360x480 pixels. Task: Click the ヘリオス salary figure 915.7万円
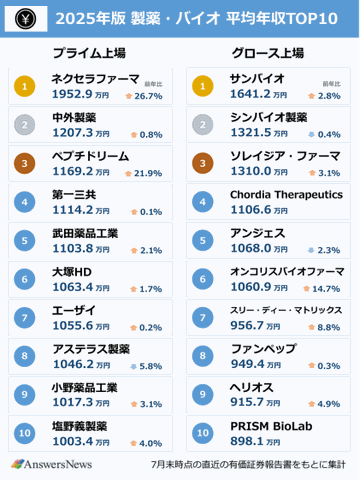pyautogui.click(x=255, y=402)
